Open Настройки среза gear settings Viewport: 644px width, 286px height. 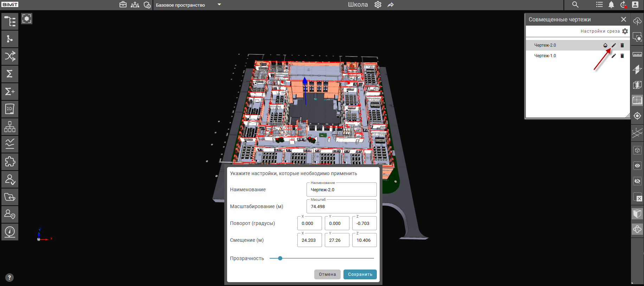pyautogui.click(x=625, y=31)
